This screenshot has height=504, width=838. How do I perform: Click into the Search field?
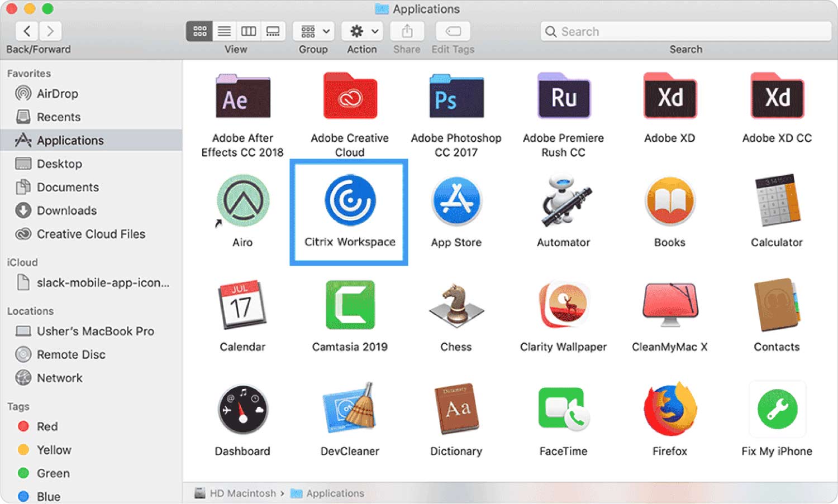tap(686, 31)
